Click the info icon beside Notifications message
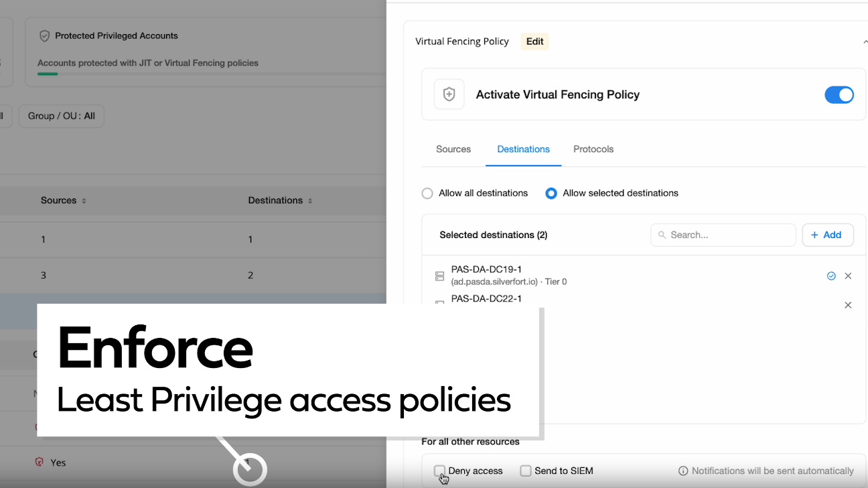 tap(683, 471)
